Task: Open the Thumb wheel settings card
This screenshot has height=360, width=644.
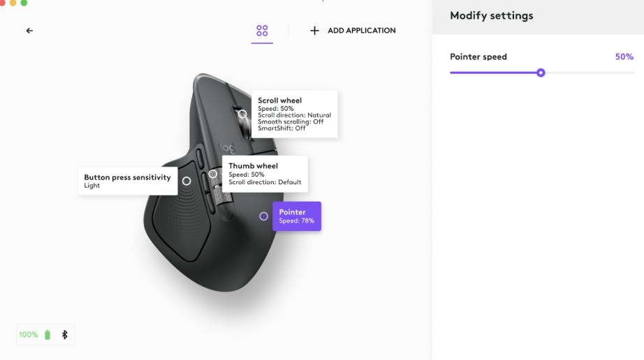Action: [x=265, y=174]
